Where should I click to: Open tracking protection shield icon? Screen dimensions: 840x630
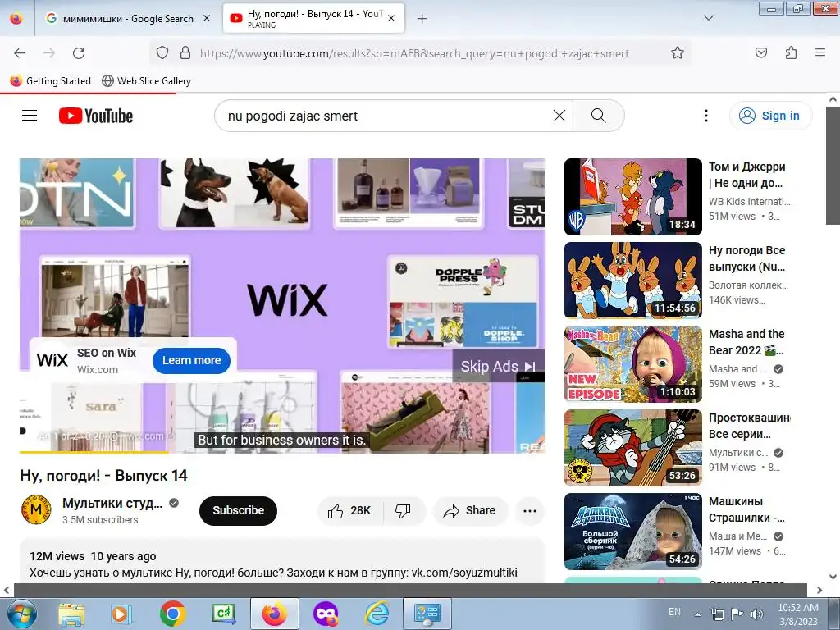pos(162,52)
